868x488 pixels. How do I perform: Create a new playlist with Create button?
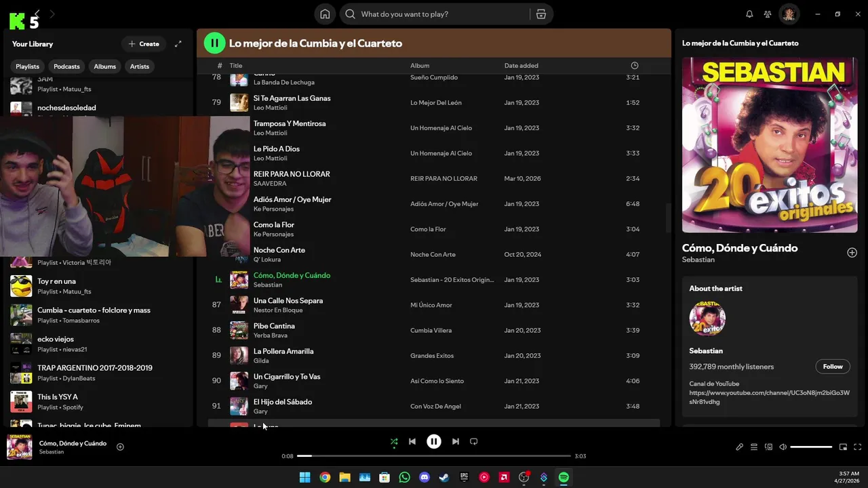[144, 44]
